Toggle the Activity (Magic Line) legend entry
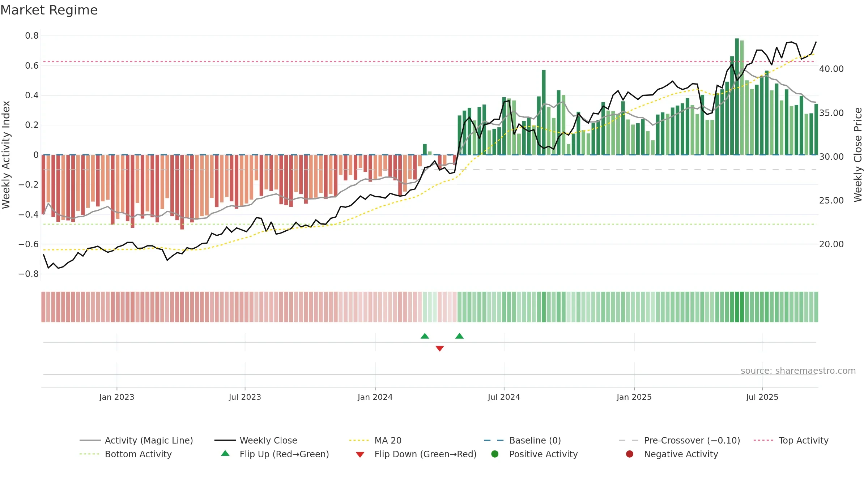Viewport: 868px width, 488px height. pyautogui.click(x=136, y=440)
